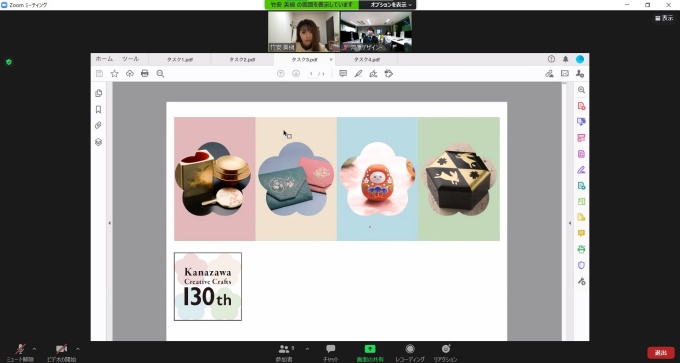The width and height of the screenshot is (680, 363).
Task: Click the heart-shaped lacquer box image
Action: pyautogui.click(x=213, y=179)
